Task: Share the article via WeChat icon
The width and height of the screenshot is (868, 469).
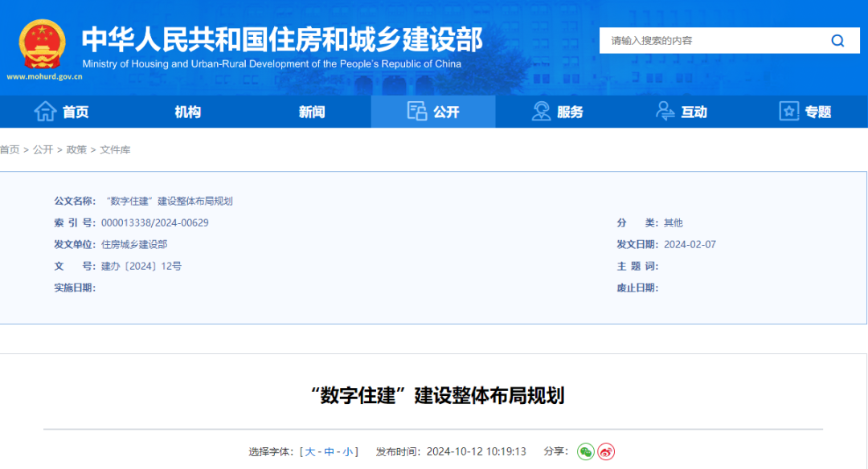Action: pyautogui.click(x=586, y=452)
